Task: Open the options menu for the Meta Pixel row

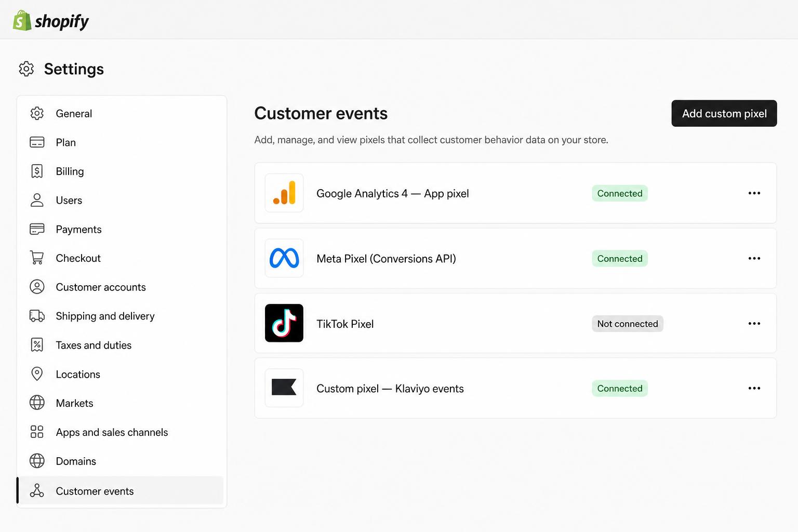Action: tap(754, 258)
